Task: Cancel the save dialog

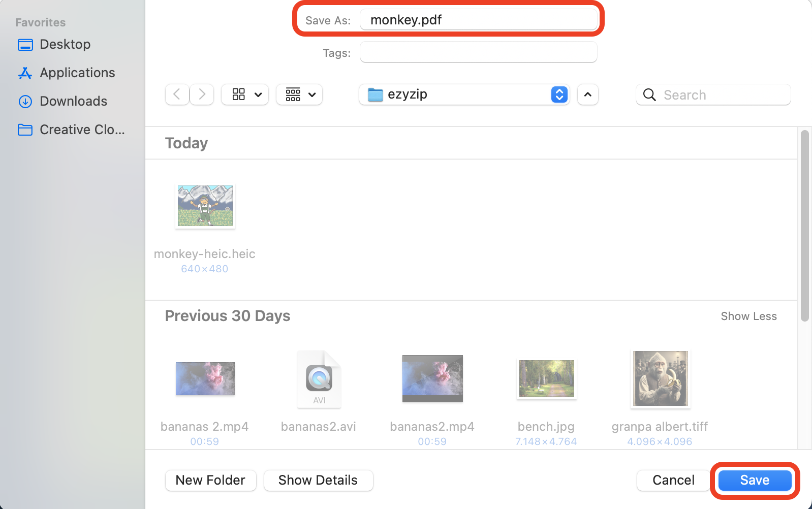Action: (x=673, y=480)
